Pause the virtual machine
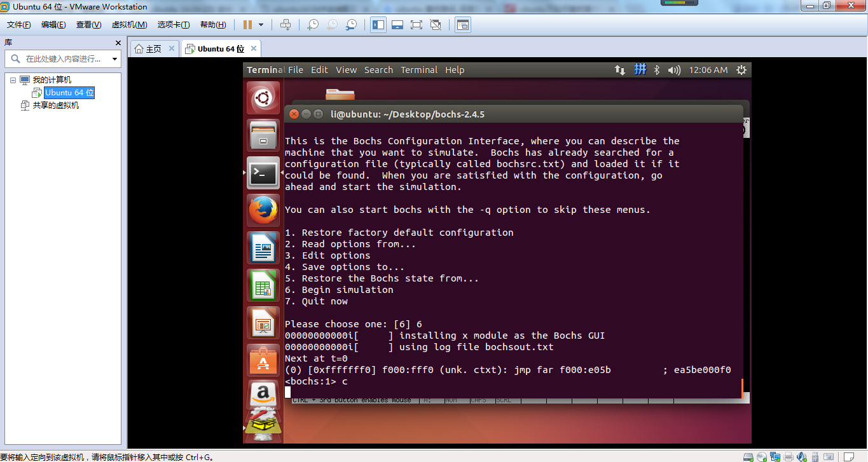868x462 pixels. pyautogui.click(x=247, y=25)
